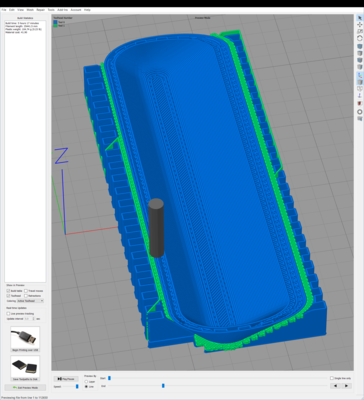Click the green Tool 1 legend swatch
Viewport: 364px width, 400px height.
pyautogui.click(x=55, y=25)
